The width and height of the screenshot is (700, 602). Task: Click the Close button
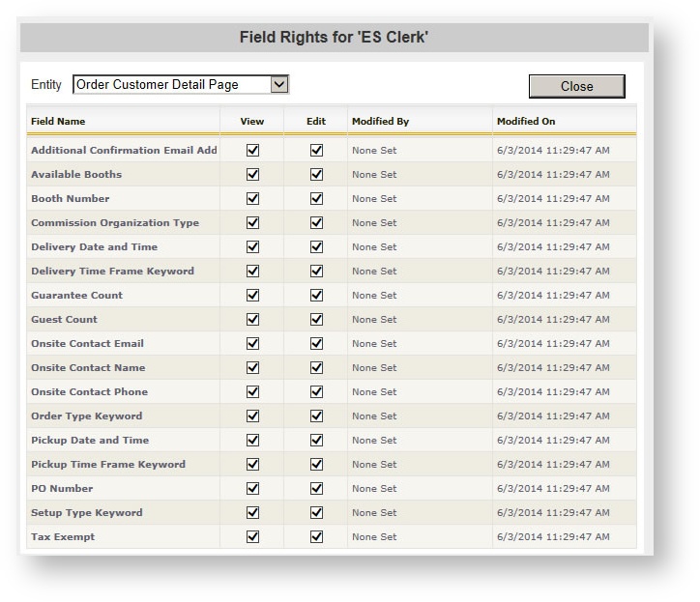tap(576, 86)
